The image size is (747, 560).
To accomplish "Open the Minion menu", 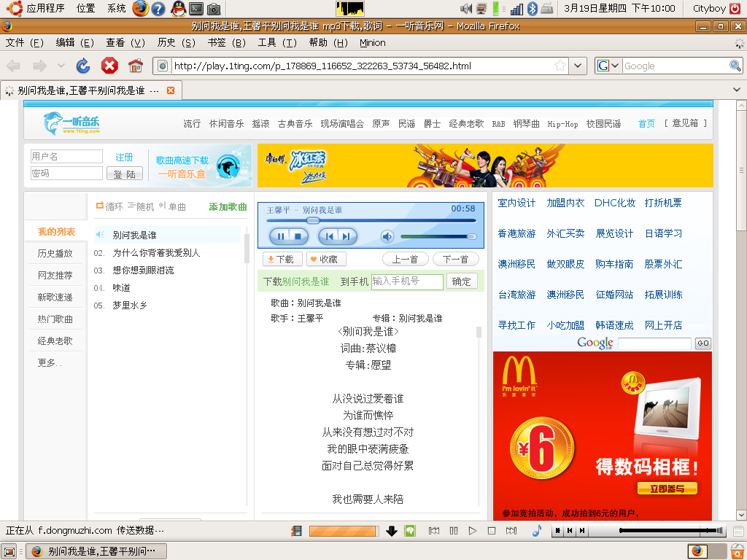I will click(373, 43).
